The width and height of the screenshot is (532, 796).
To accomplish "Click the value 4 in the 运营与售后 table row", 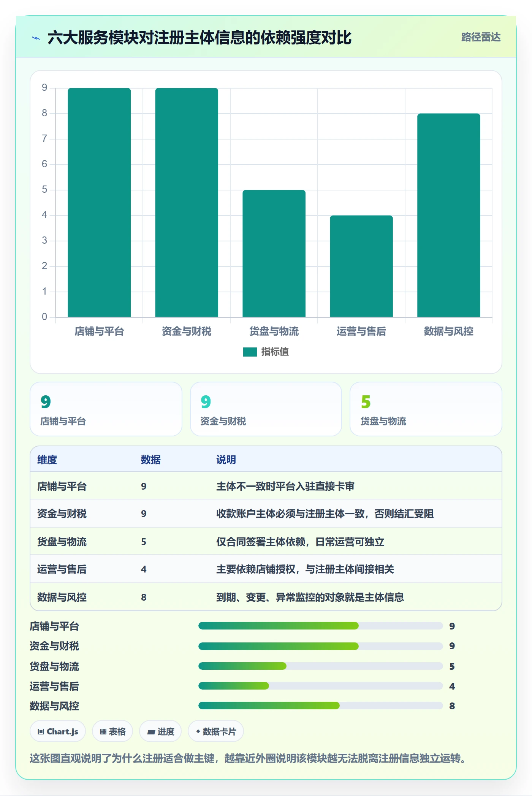I will (144, 569).
